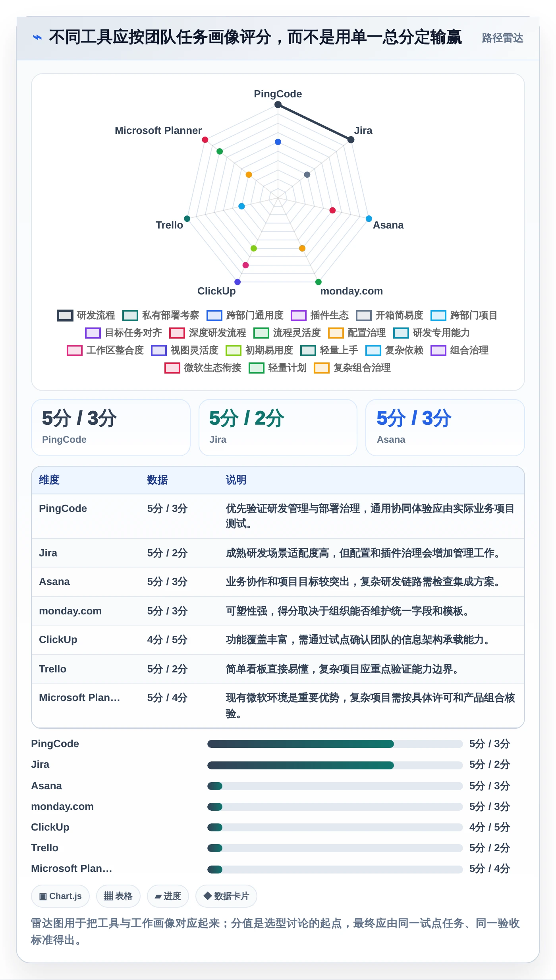Open the Asana 5分 / 3分 score card
Screen dimensions: 556x980
point(445,428)
